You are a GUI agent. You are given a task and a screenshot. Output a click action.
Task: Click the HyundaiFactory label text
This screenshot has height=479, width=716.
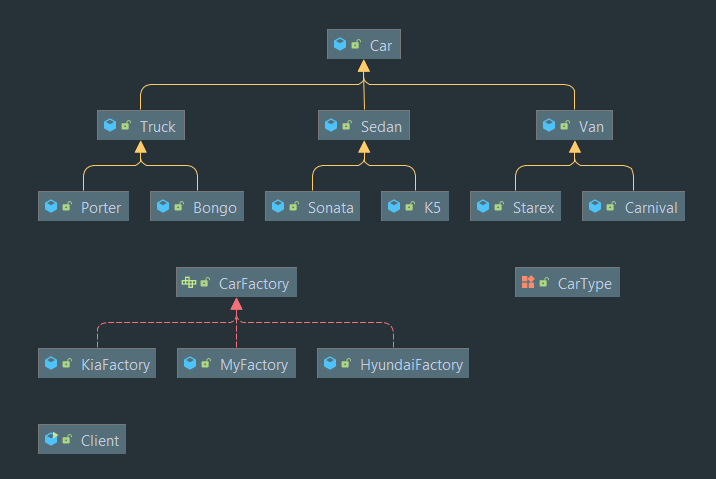[x=411, y=365]
